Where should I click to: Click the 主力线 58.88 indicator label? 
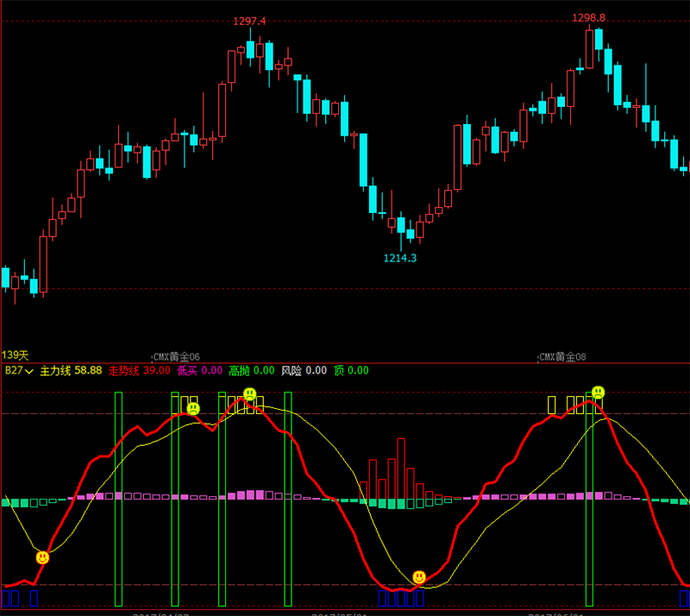(x=71, y=371)
